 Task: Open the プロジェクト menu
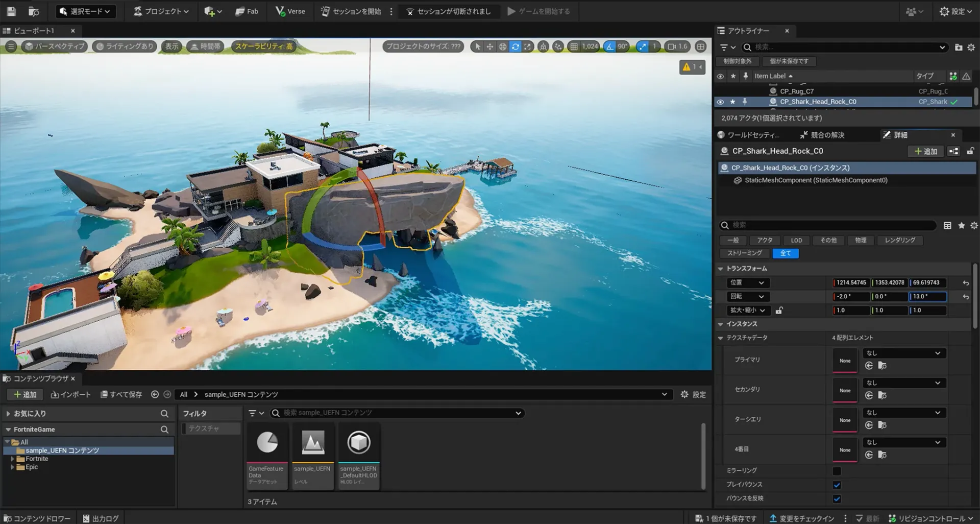point(161,11)
